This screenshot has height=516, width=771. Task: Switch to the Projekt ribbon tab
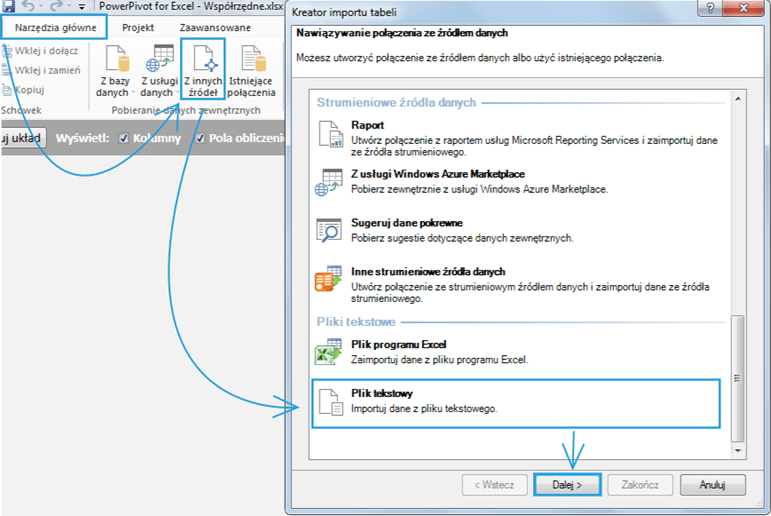(138, 27)
